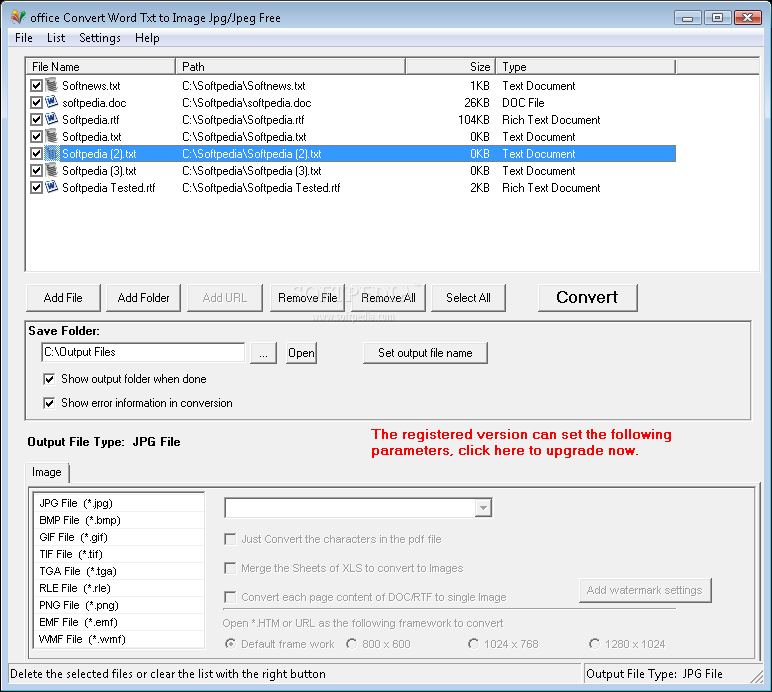Click the 104KB size cell
772x692 pixels.
[474, 120]
